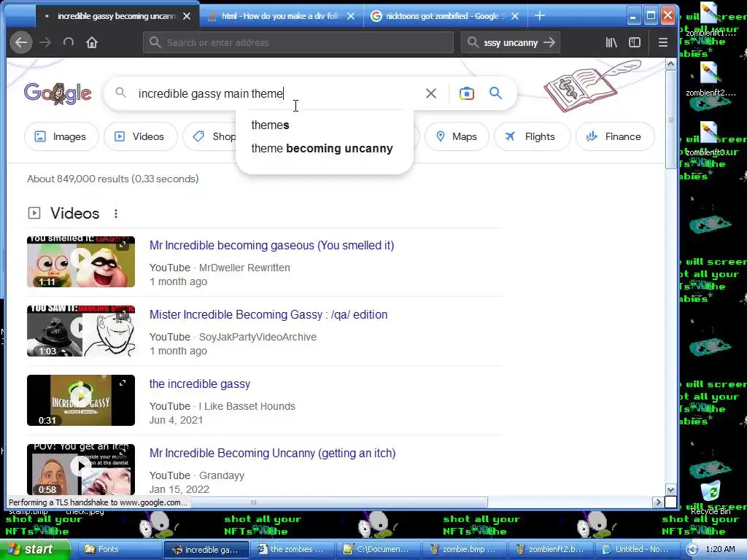The image size is (747, 560).
Task: Play the 1:11 'You smelled it' thumbnail
Action: [81, 262]
